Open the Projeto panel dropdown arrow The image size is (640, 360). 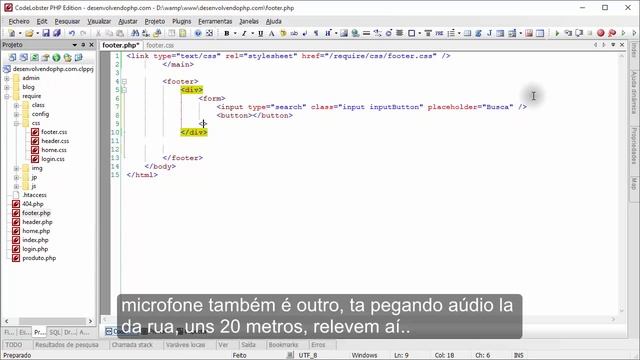tap(75, 44)
